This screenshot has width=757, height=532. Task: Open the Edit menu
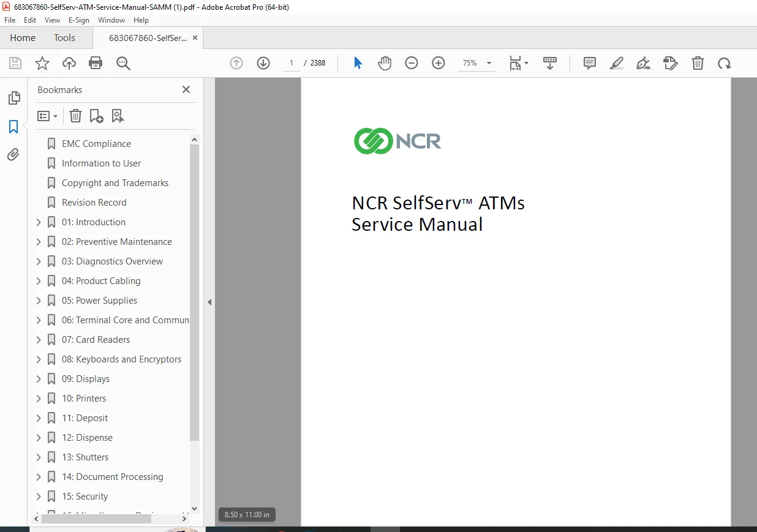30,20
